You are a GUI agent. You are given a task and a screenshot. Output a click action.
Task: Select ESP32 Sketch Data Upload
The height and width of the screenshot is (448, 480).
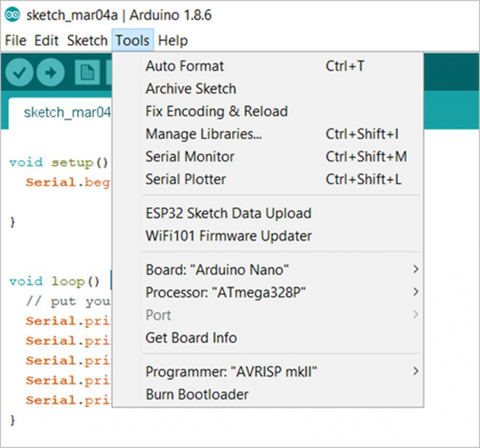(229, 214)
